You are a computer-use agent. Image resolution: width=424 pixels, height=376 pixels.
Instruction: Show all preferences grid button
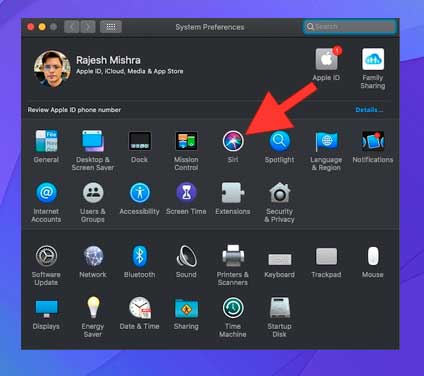(x=111, y=27)
